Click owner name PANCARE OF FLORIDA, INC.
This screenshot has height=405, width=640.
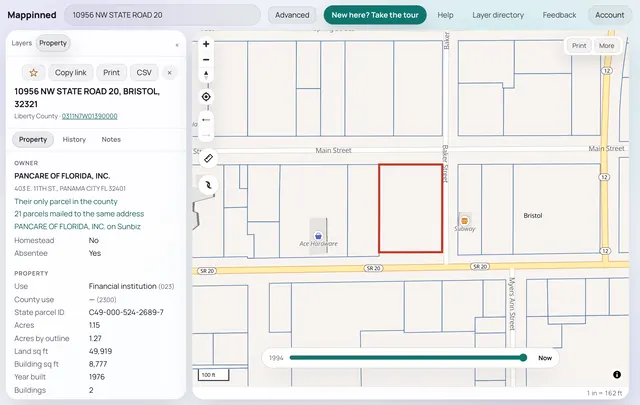pos(62,176)
